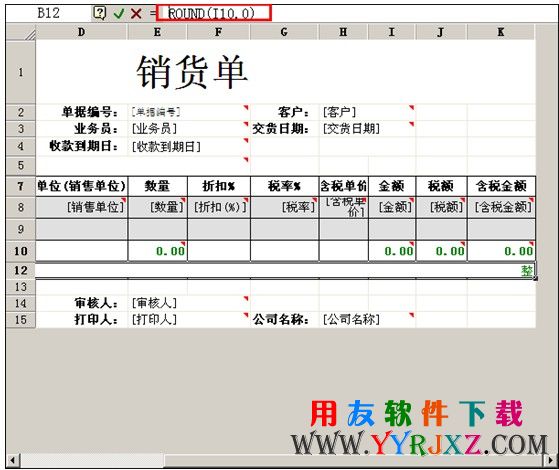
Task: Click the [收款到期日] field cell
Action: pyautogui.click(x=189, y=146)
